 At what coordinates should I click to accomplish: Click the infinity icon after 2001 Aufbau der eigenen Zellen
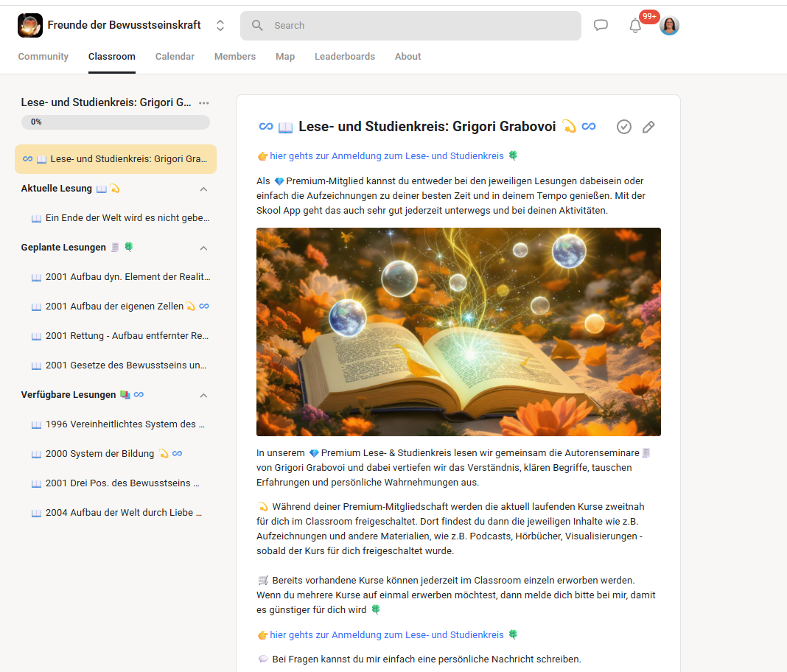pyautogui.click(x=204, y=306)
